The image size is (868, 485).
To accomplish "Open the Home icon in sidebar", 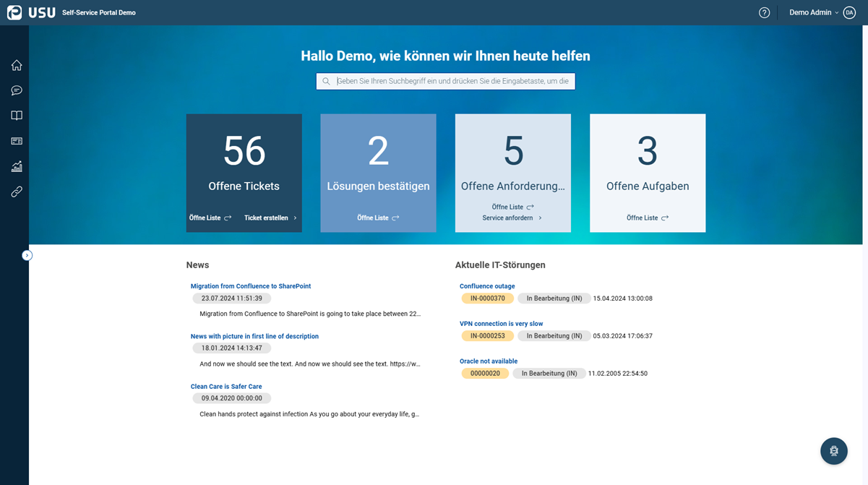I will pyautogui.click(x=17, y=65).
